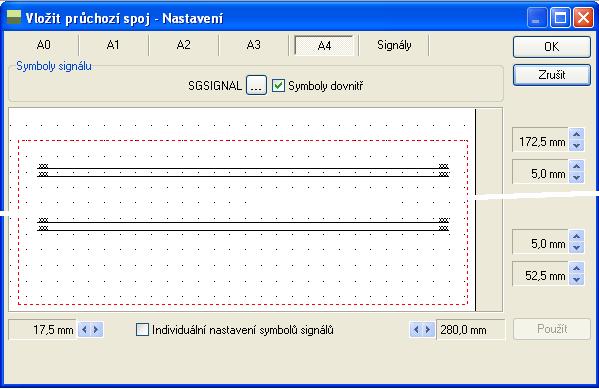The height and width of the screenshot is (389, 599).
Task: Increase the 52,5 mm value
Action: point(576,268)
